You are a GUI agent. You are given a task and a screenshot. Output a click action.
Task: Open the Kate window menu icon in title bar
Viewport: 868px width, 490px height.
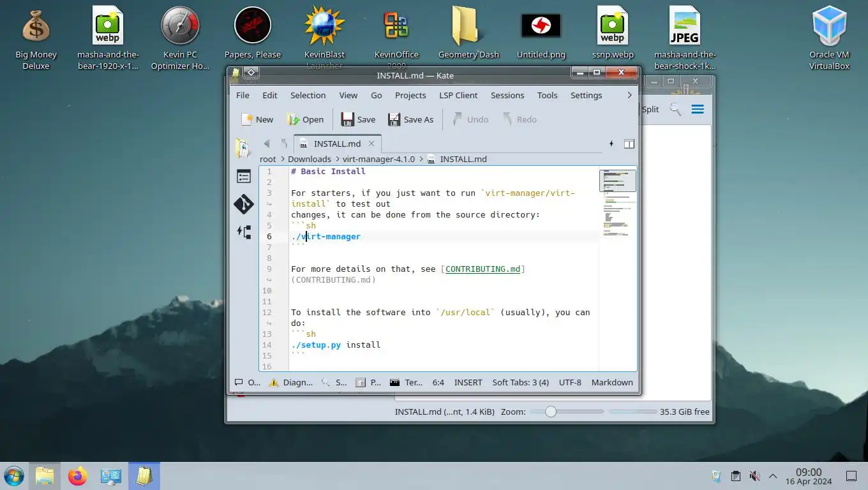point(236,74)
